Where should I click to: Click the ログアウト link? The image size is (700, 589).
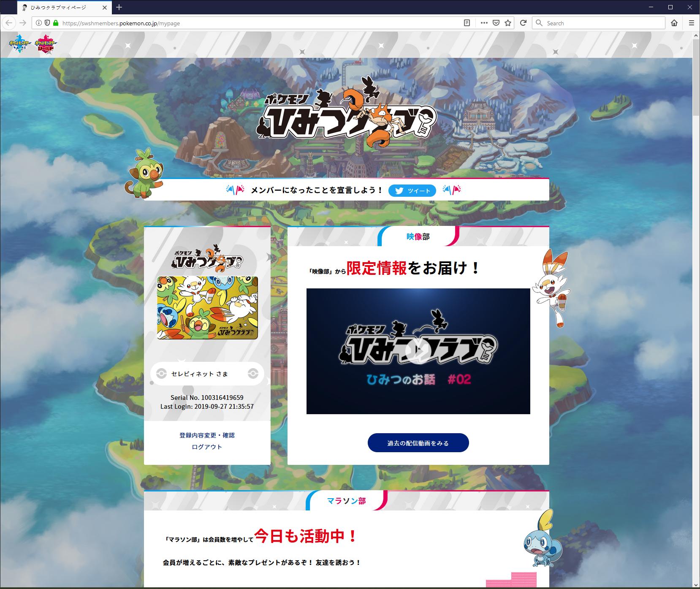point(207,447)
